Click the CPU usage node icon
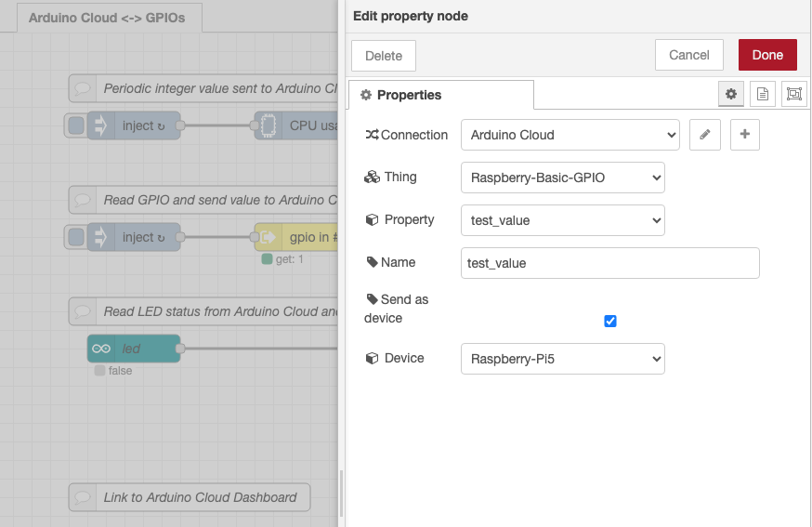The image size is (812, 527). click(268, 125)
